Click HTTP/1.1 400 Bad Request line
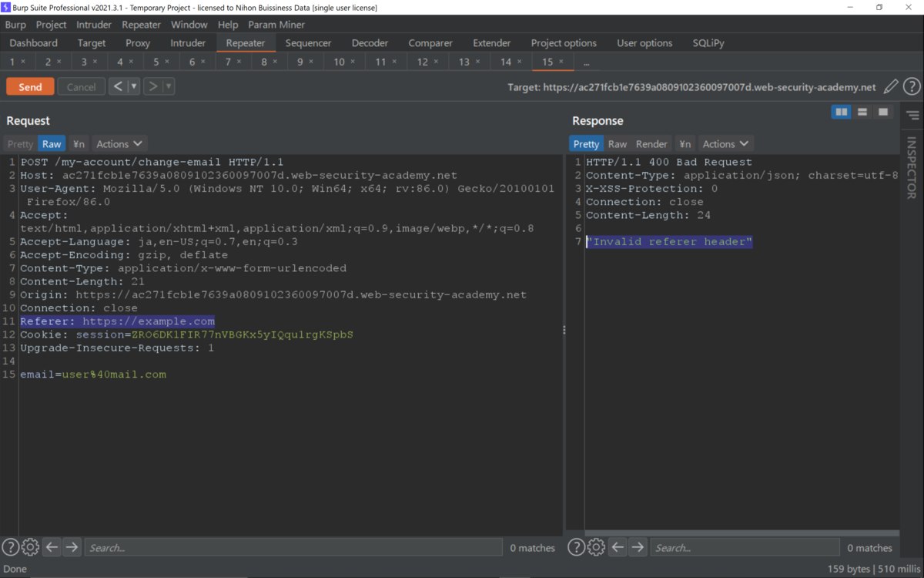 (x=669, y=162)
